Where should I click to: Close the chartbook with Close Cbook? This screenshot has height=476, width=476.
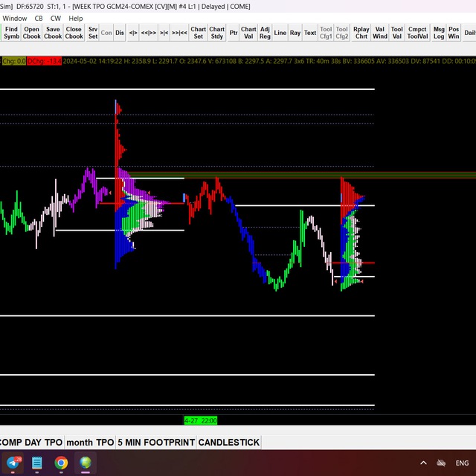coord(74,33)
